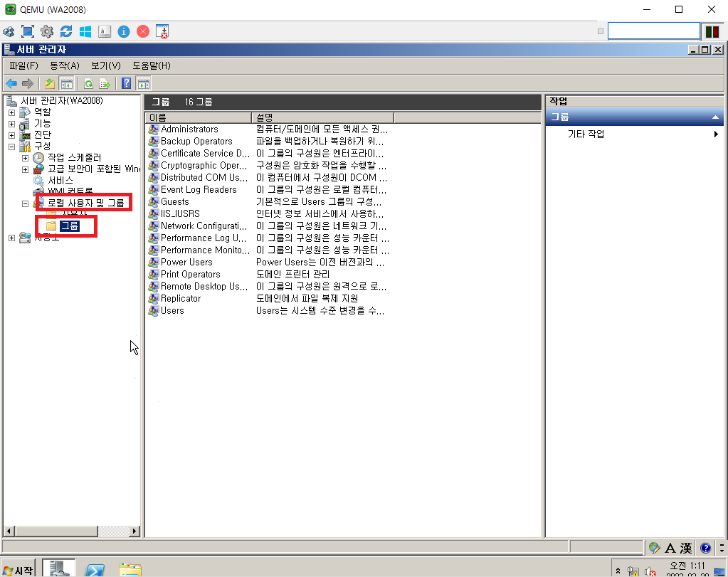Toggle show/hide action pane icon
This screenshot has height=577, width=728.
144,83
